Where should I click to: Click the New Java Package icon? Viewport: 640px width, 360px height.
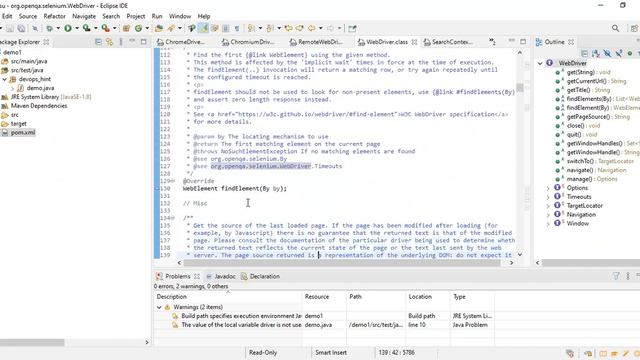(x=127, y=28)
